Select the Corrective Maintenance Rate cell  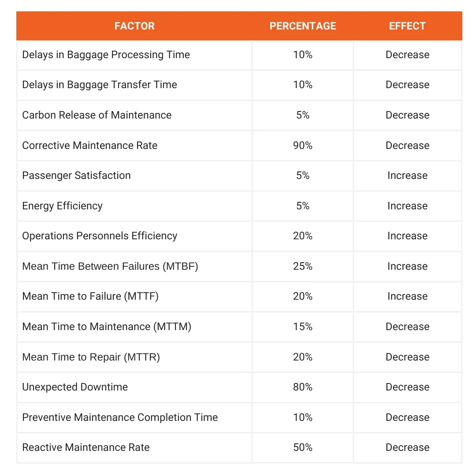[x=134, y=145]
